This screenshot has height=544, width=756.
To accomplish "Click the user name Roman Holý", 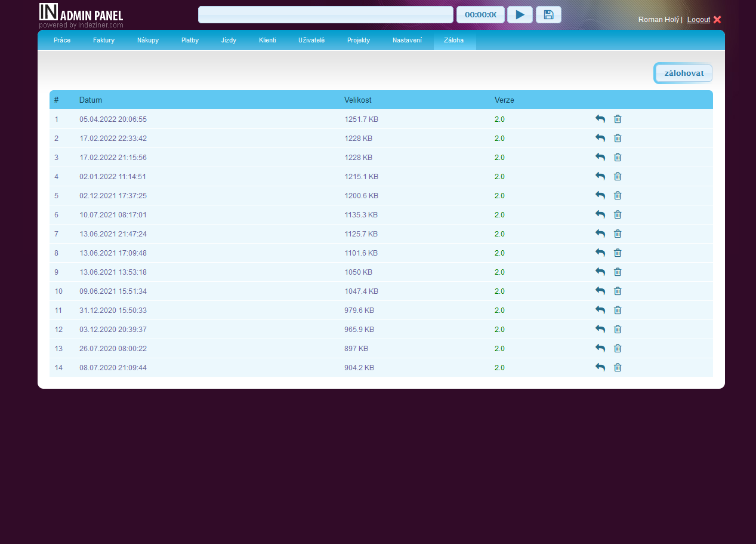I will pos(659,20).
